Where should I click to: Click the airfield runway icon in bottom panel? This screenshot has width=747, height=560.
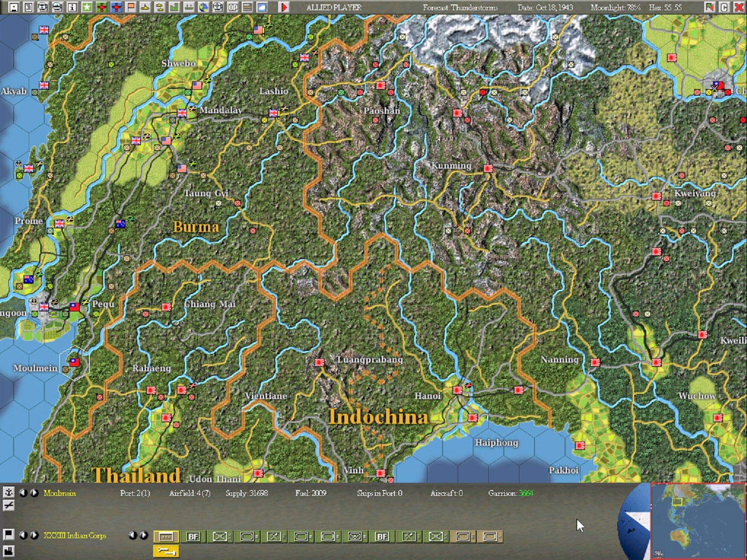(8, 506)
